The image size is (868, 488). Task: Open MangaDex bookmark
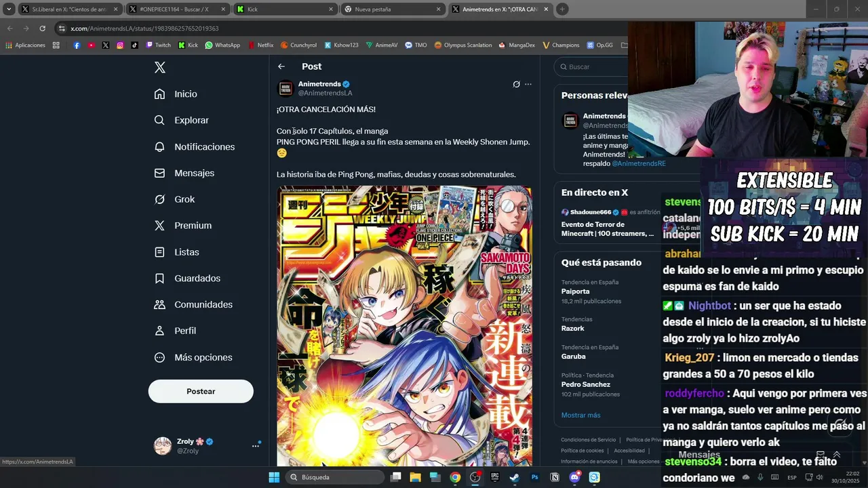coord(517,45)
